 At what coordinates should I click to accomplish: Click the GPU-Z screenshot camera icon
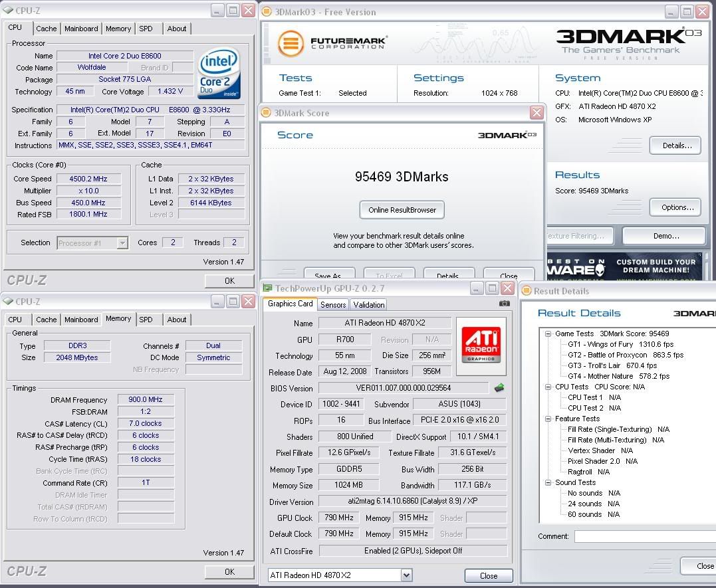(504, 304)
